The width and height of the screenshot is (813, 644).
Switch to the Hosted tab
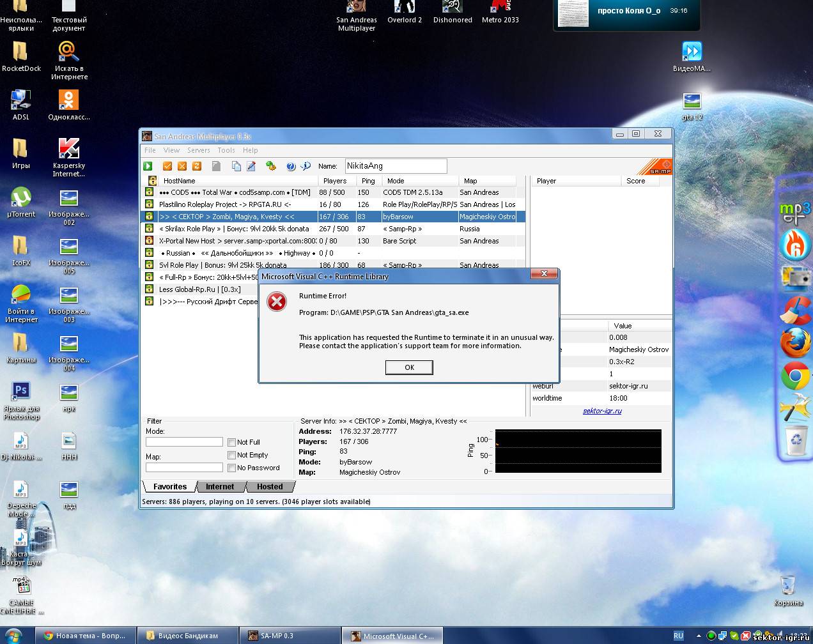tap(270, 487)
